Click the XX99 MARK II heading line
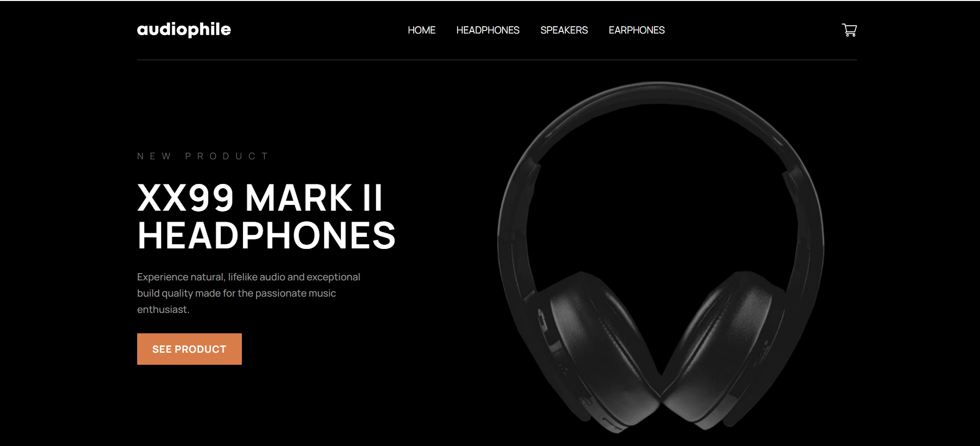The width and height of the screenshot is (980, 446). coord(260,198)
